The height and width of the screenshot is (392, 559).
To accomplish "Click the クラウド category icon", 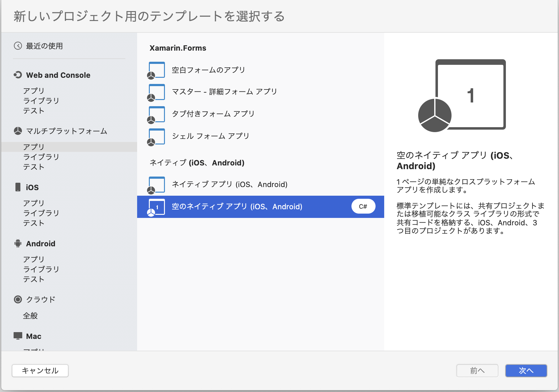I will [18, 299].
